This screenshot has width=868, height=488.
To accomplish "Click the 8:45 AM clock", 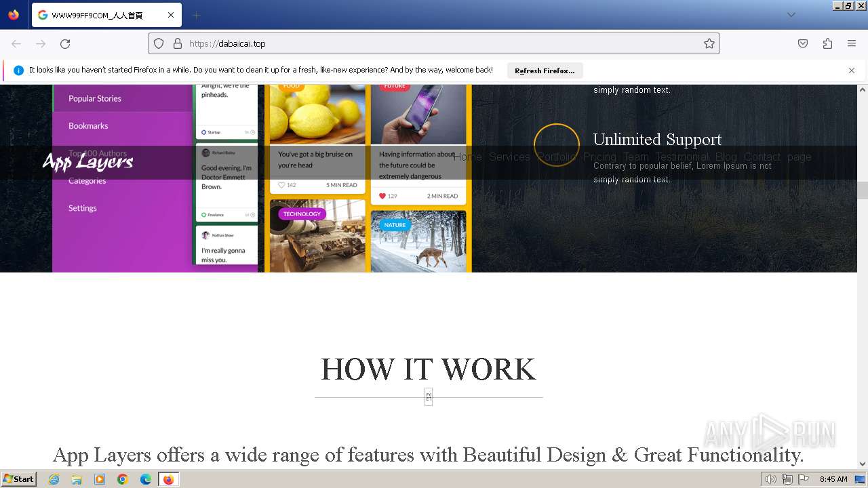I will 833,479.
